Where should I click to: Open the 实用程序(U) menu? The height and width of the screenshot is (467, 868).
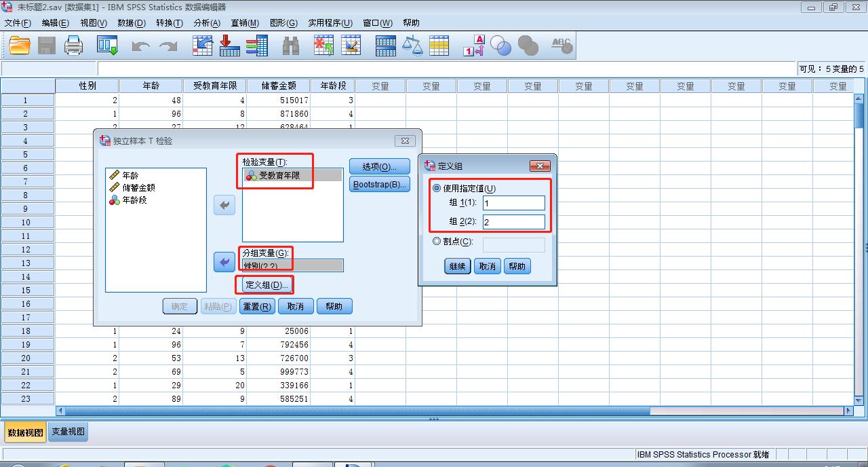click(330, 22)
